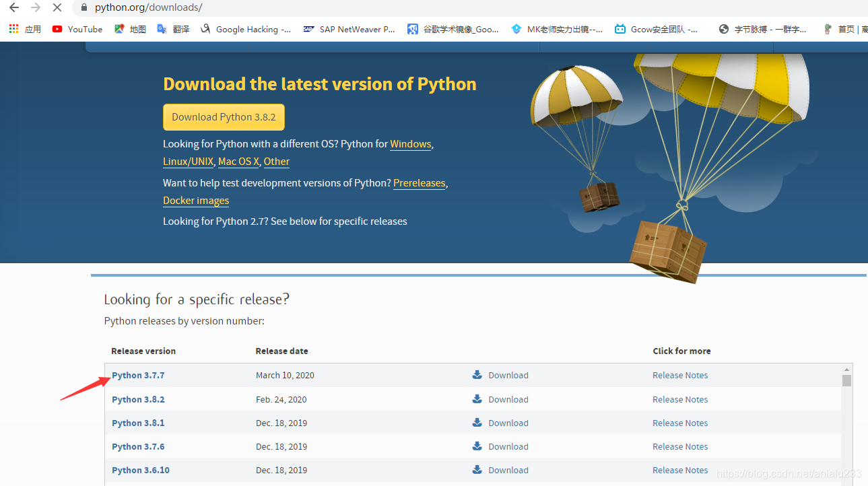868x486 pixels.
Task: Open Release Notes for Python 3.7.6
Action: click(x=680, y=446)
